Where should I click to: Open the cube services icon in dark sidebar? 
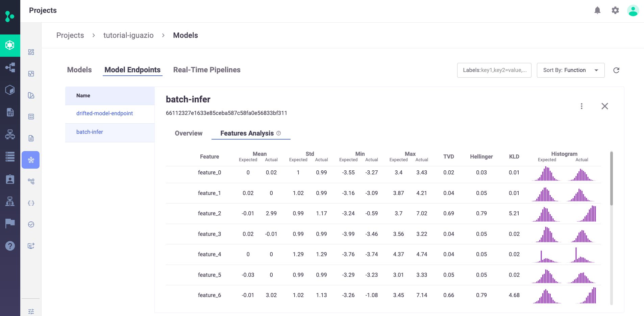pos(10,90)
